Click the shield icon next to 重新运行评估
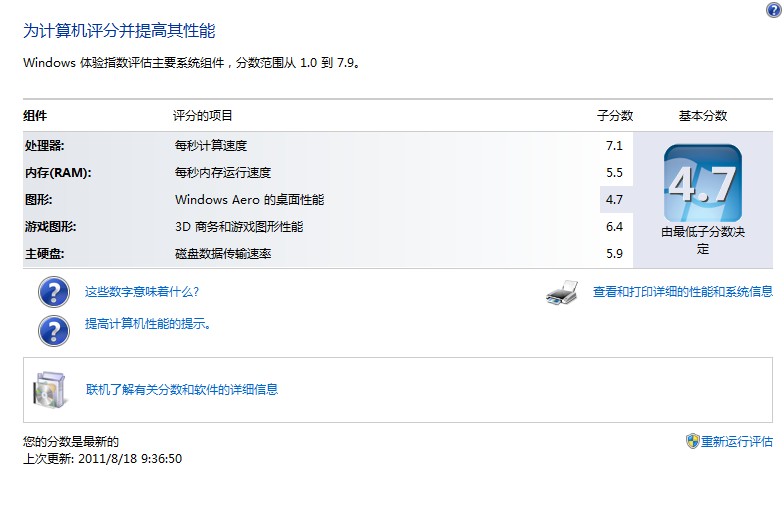Image resolution: width=784 pixels, height=524 pixels. [x=692, y=441]
